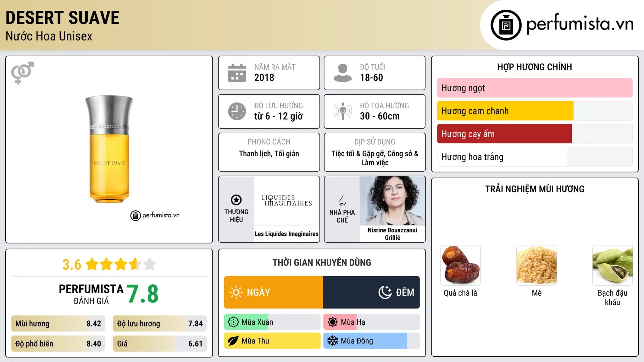Open the Mè sesame note image
This screenshot has height=362, width=644.
(536, 265)
